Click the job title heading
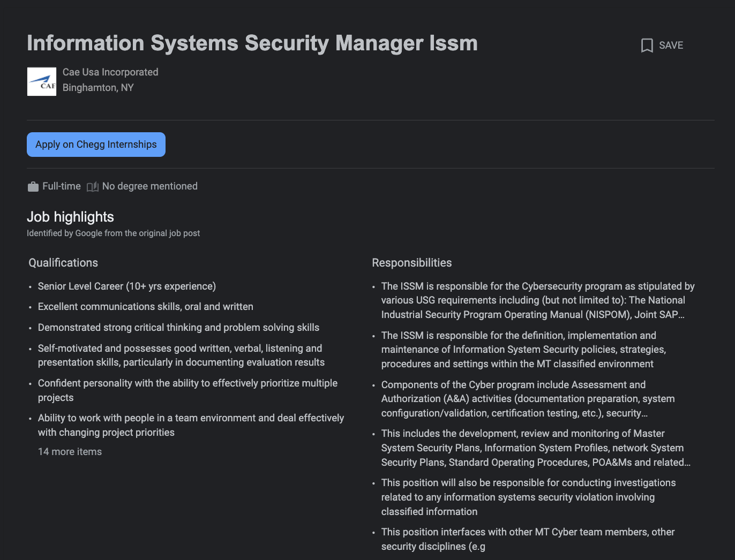Screen dimensions: 735x560 (252, 43)
